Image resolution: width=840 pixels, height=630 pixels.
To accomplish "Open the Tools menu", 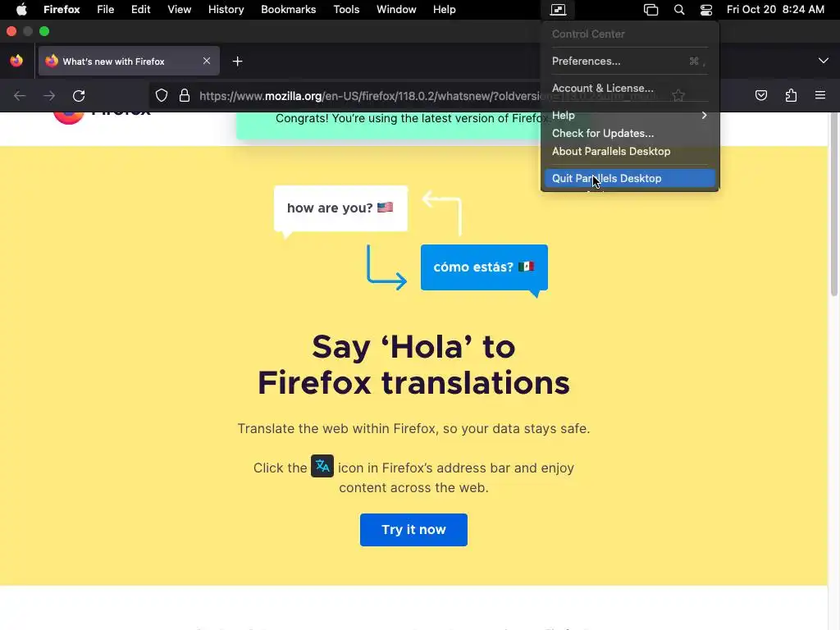I will click(x=346, y=10).
